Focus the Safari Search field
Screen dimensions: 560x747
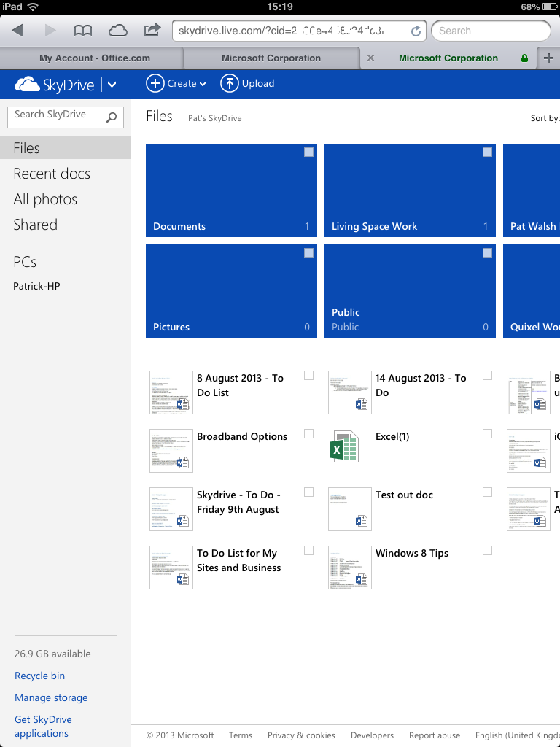click(x=491, y=31)
